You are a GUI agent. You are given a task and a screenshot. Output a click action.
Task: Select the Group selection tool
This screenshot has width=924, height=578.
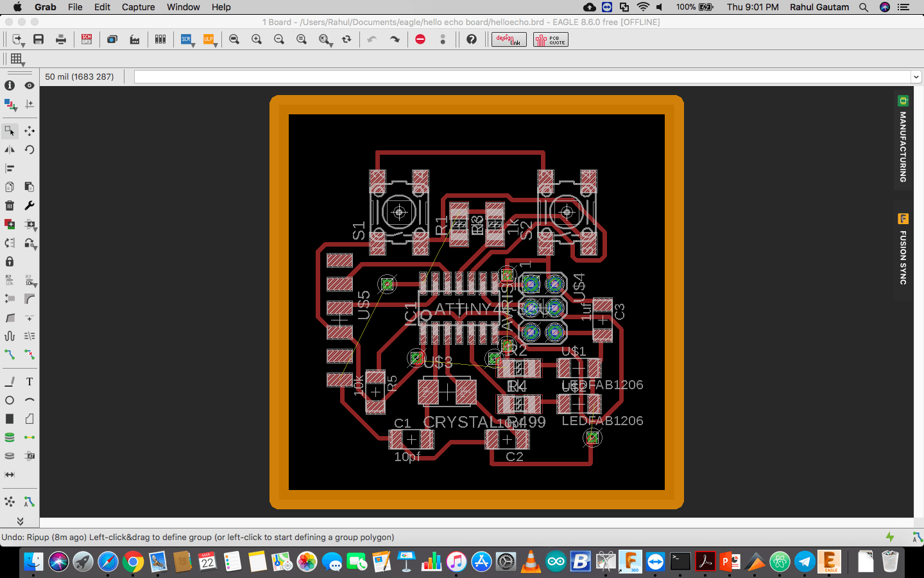[x=10, y=131]
